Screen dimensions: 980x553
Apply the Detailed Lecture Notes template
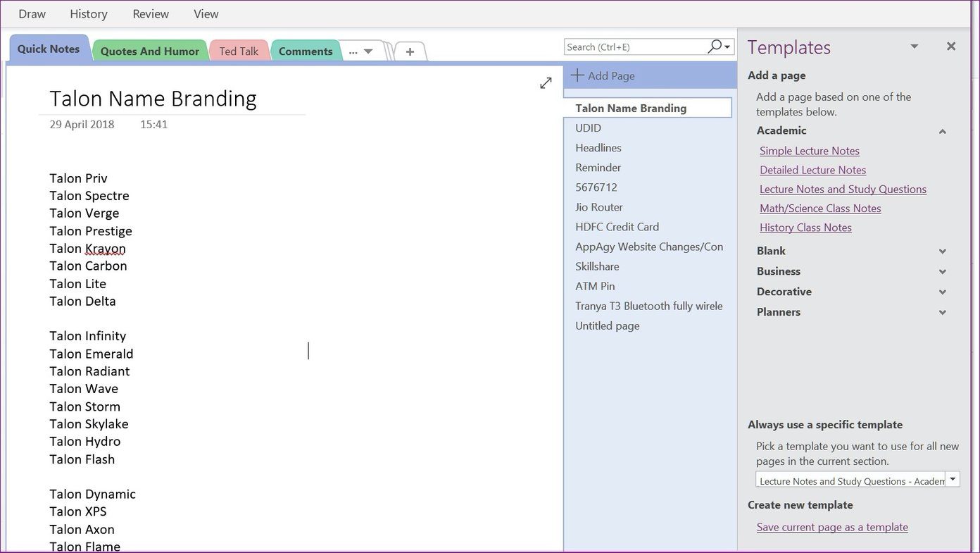pos(813,170)
